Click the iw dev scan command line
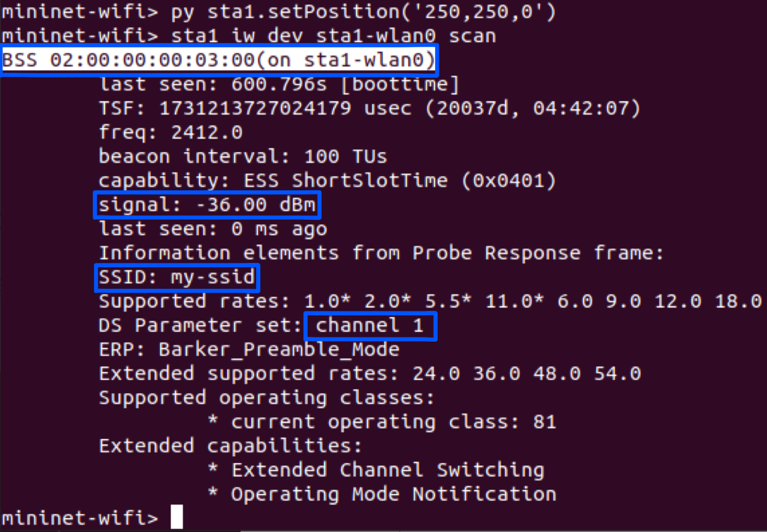767x532 pixels. pos(249,36)
